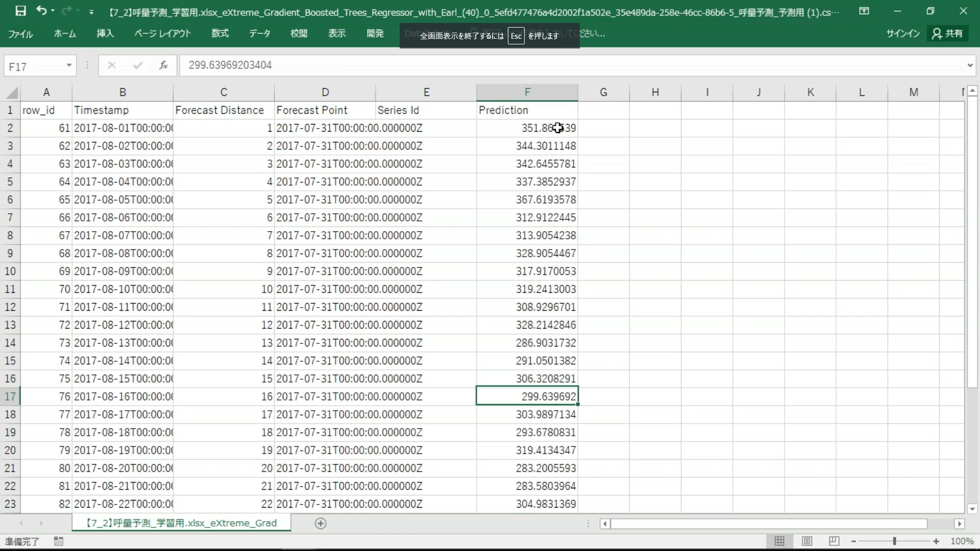Viewport: 980px width, 551px height.
Task: Switch to Page Layout view icon
Action: (x=807, y=541)
